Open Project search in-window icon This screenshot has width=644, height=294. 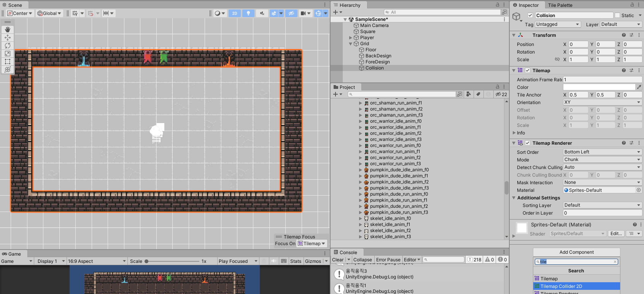tap(460, 94)
